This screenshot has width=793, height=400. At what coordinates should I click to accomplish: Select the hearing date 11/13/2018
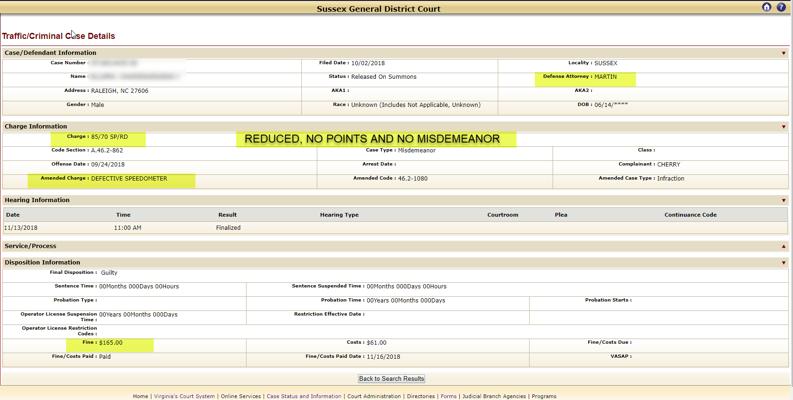pyautogui.click(x=21, y=228)
